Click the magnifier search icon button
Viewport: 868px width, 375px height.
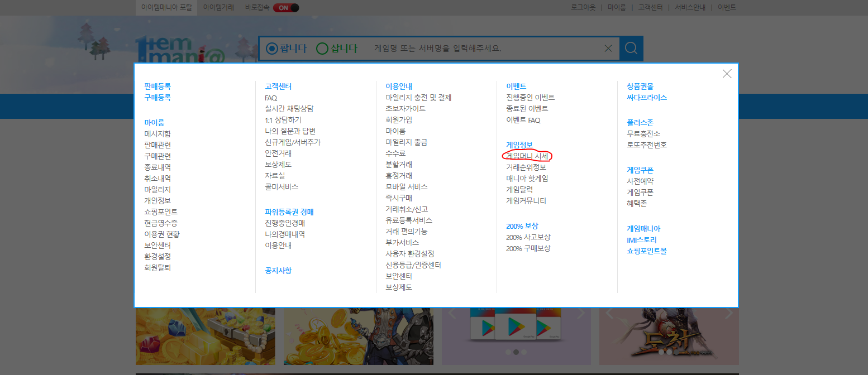pos(631,49)
